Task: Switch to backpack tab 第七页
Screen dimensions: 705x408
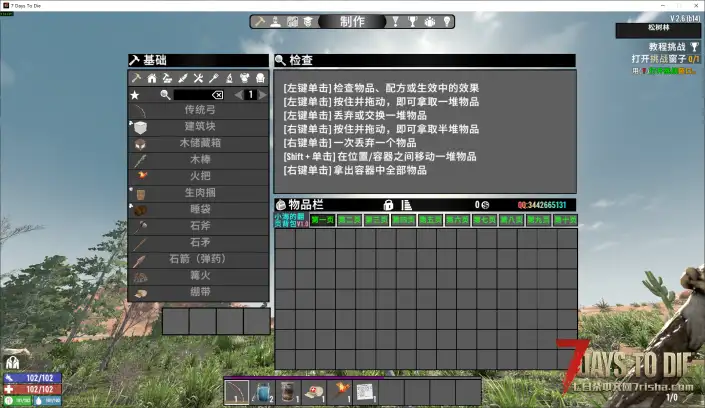Action: (484, 220)
